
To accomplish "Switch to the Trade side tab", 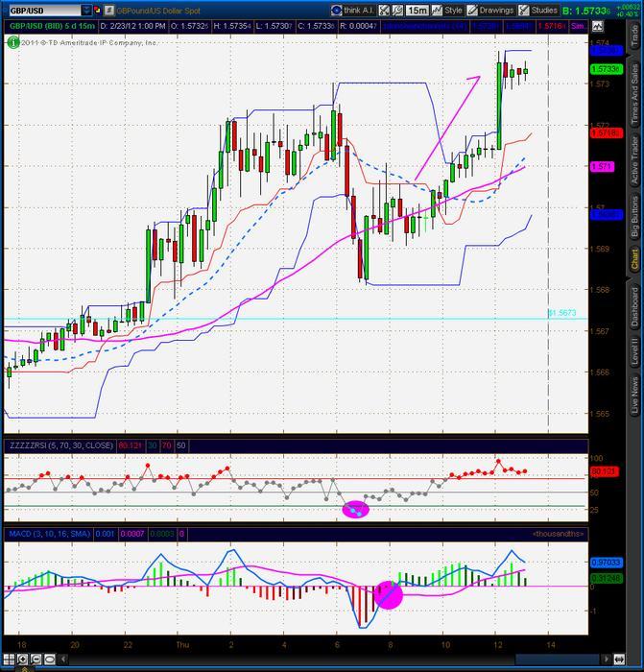I will coord(634,36).
